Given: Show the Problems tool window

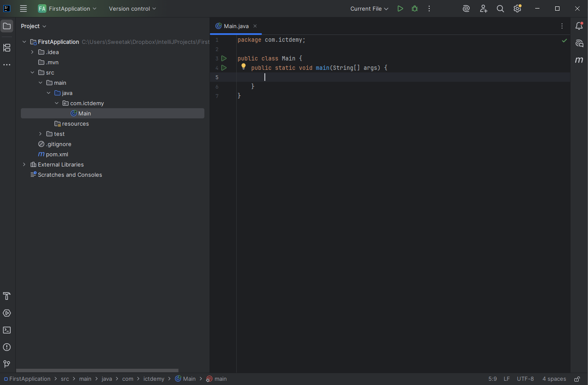Looking at the screenshot, I should pos(7,347).
